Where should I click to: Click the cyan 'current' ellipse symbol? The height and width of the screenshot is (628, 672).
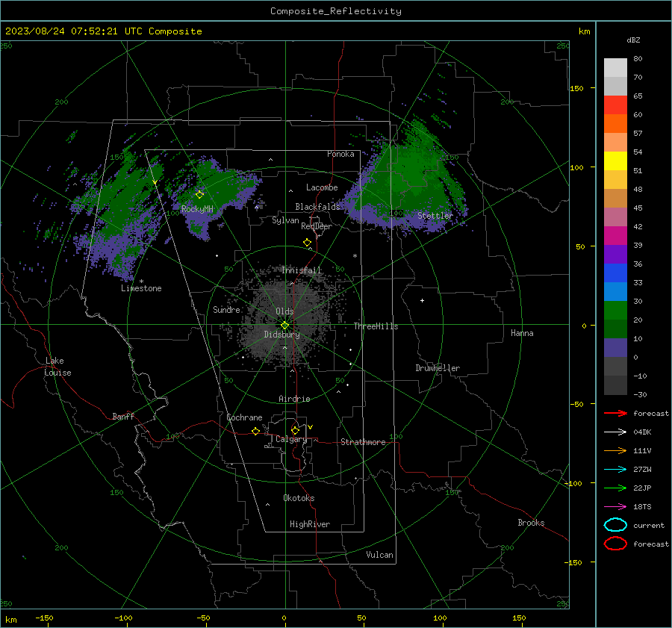615,525
